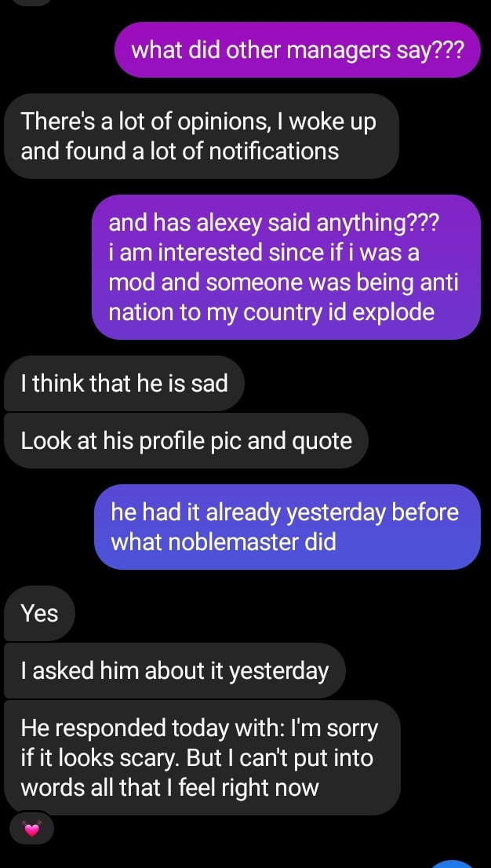Tap the message mentioning noblemaster
The height and width of the screenshot is (868, 491).
point(287,527)
